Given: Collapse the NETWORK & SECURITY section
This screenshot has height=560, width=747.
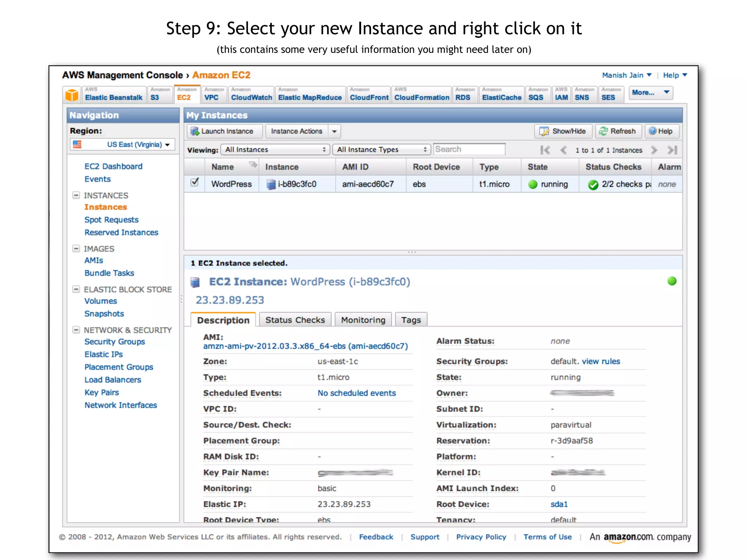Looking at the screenshot, I should [76, 330].
